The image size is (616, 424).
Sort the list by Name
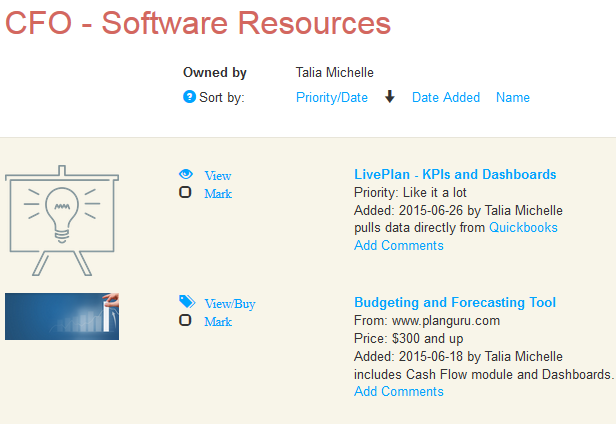click(513, 97)
